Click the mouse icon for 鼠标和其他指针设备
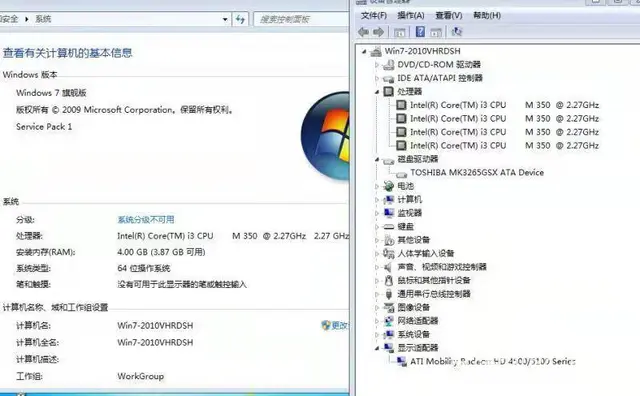640x396 pixels. 389,280
